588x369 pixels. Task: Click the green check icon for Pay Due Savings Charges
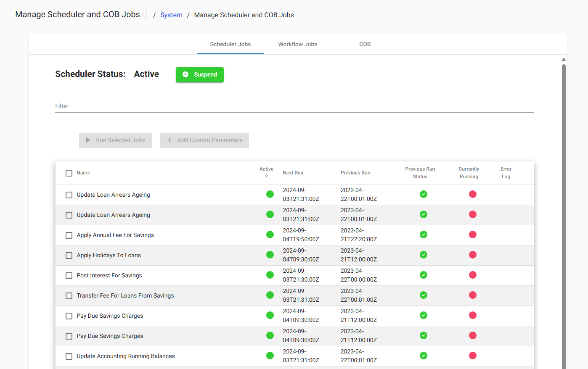pos(423,315)
